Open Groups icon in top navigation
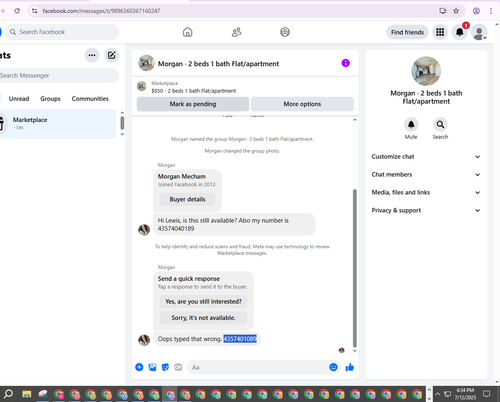Screen dimensions: 500x402 [285, 32]
